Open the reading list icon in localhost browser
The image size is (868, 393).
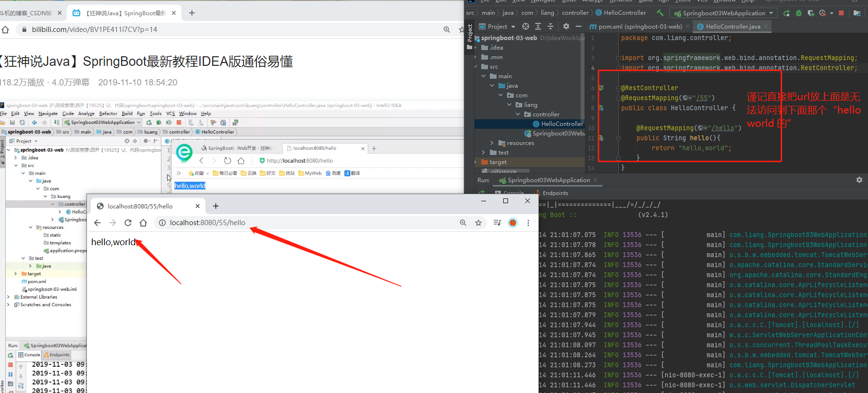[497, 223]
